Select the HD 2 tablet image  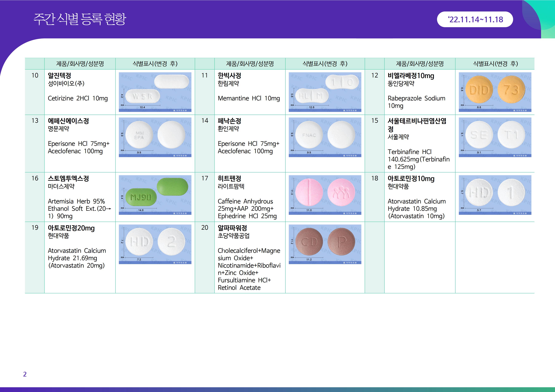(x=155, y=244)
